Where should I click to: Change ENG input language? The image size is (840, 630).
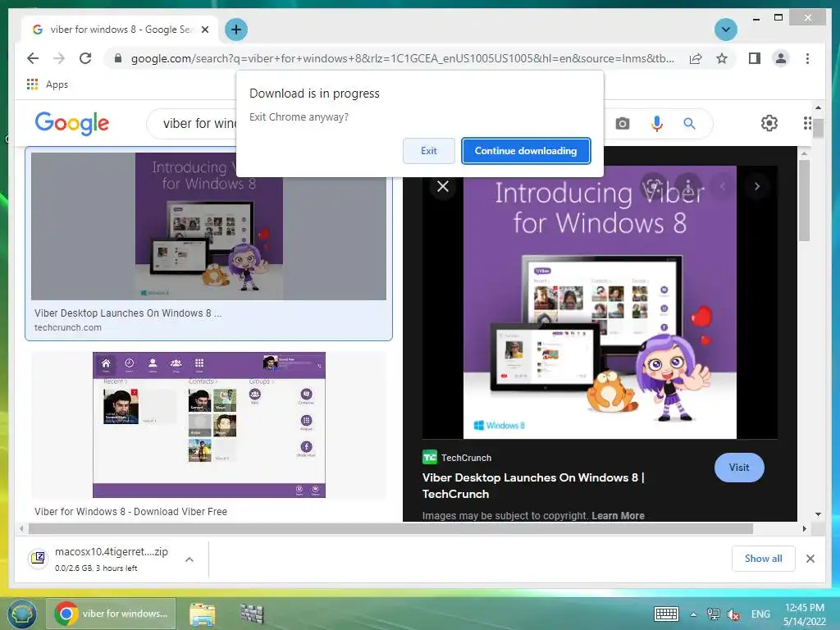(x=760, y=614)
